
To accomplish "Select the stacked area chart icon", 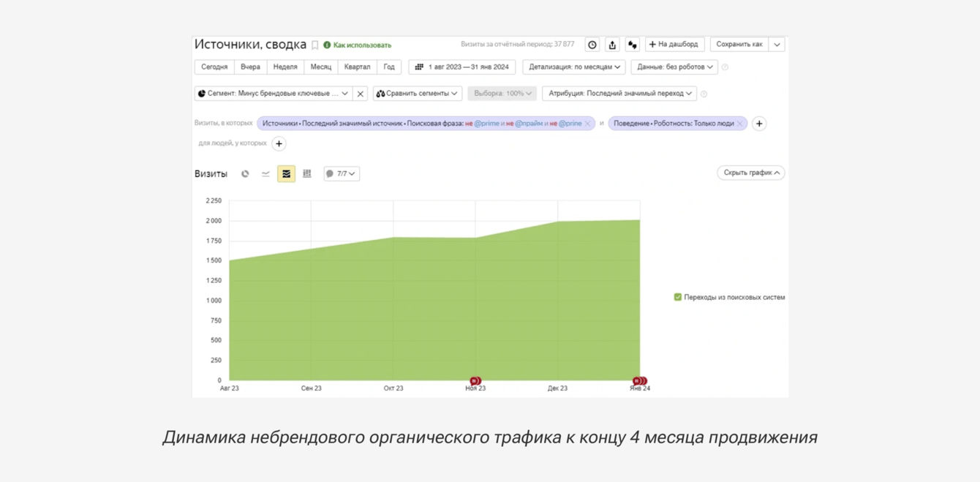I will 286,174.
